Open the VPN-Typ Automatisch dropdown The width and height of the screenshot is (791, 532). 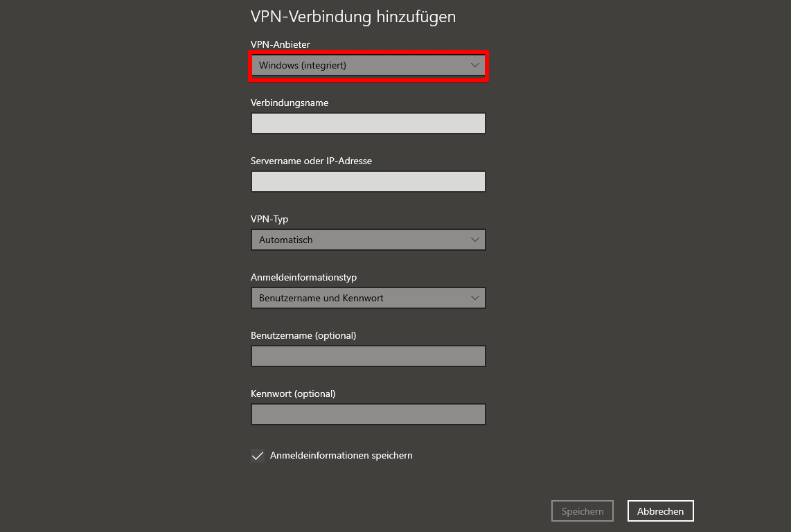coord(368,240)
